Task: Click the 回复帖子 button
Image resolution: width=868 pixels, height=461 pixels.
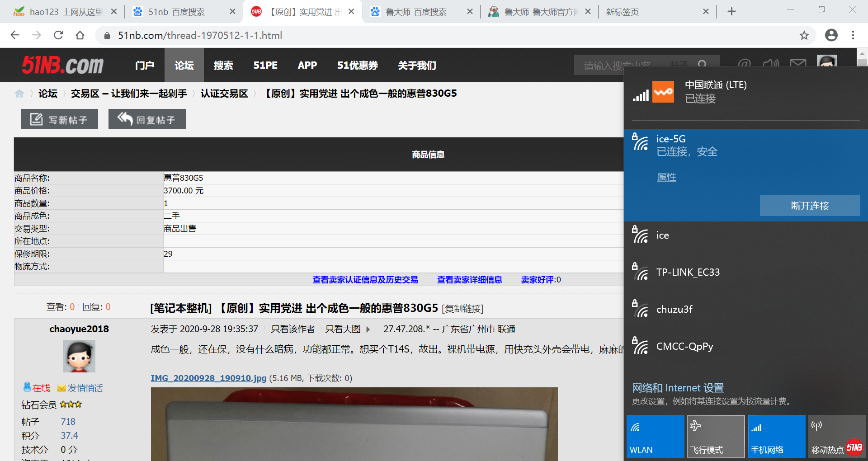Action: pos(147,119)
